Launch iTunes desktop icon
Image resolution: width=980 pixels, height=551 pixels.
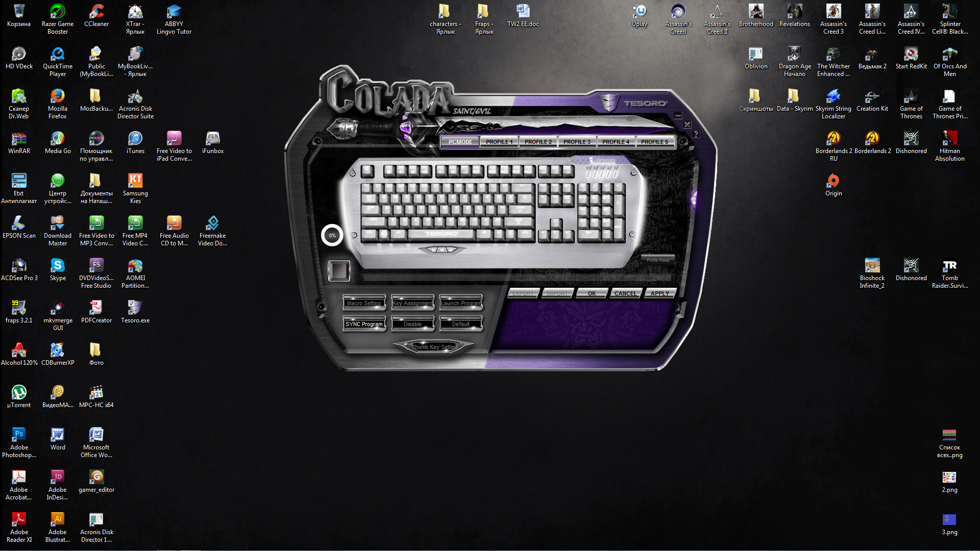pyautogui.click(x=135, y=143)
